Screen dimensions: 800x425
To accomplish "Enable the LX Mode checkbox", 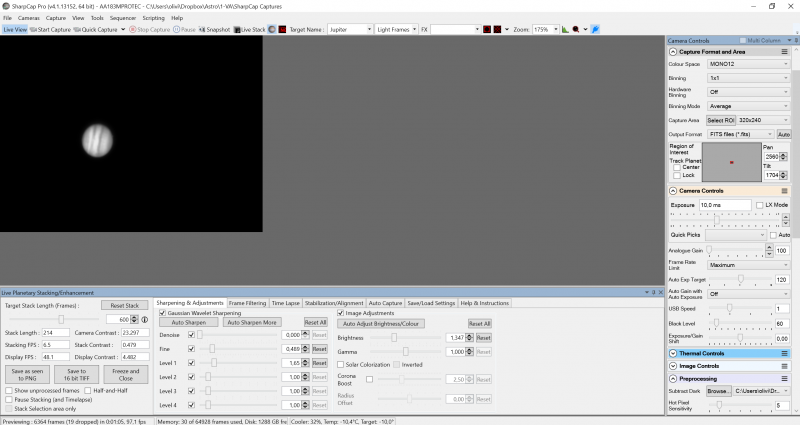I will coord(758,204).
